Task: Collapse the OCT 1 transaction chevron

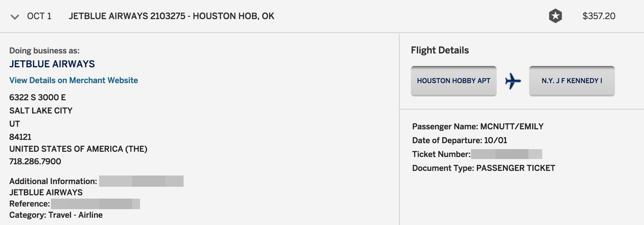Action: click(x=15, y=16)
